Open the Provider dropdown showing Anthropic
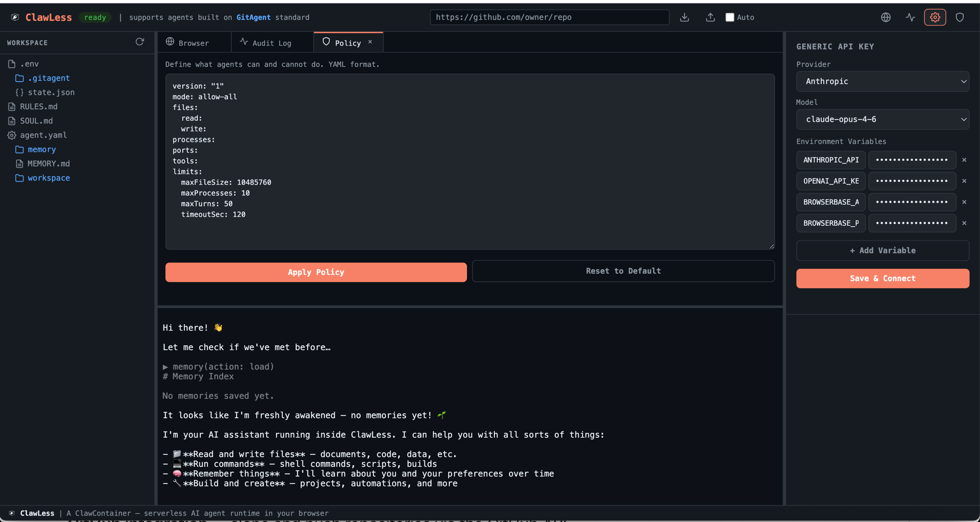980x522 pixels. point(882,81)
